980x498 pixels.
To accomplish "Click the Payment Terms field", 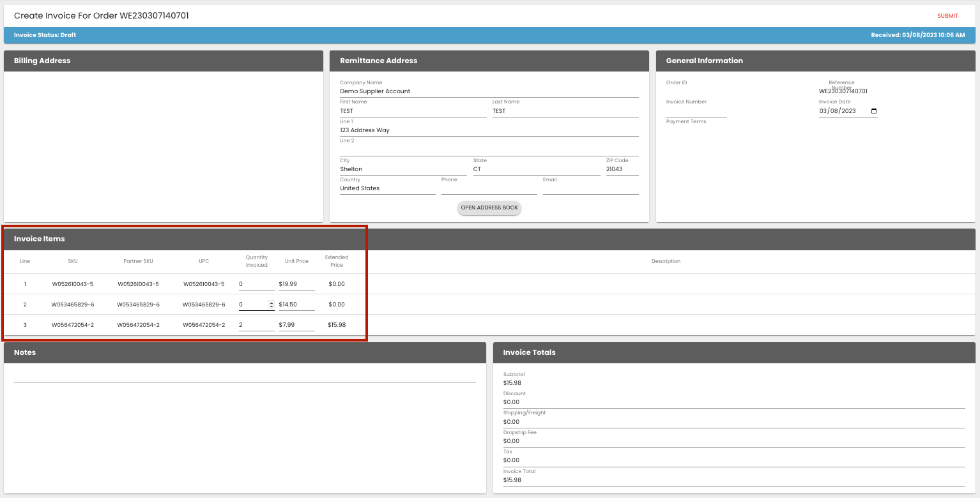I will pyautogui.click(x=696, y=128).
